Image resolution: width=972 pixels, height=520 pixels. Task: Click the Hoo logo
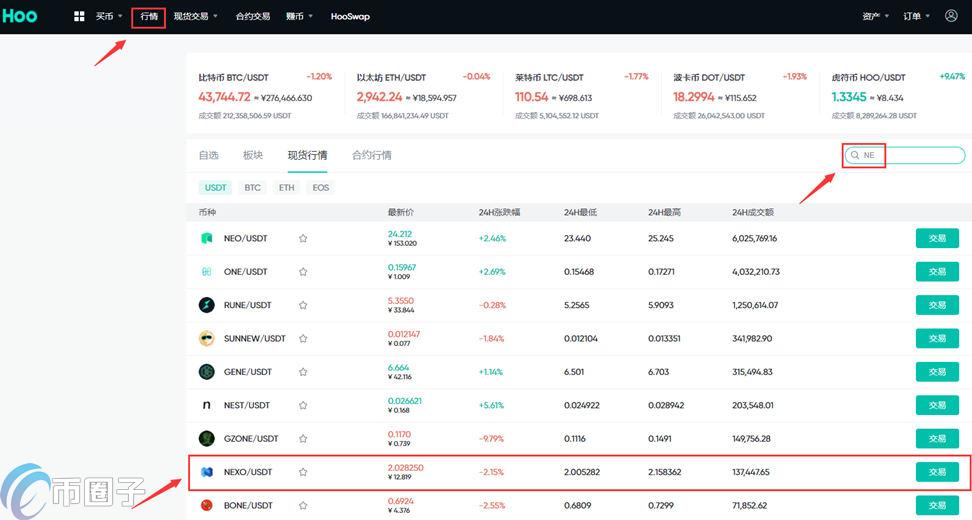tap(20, 16)
